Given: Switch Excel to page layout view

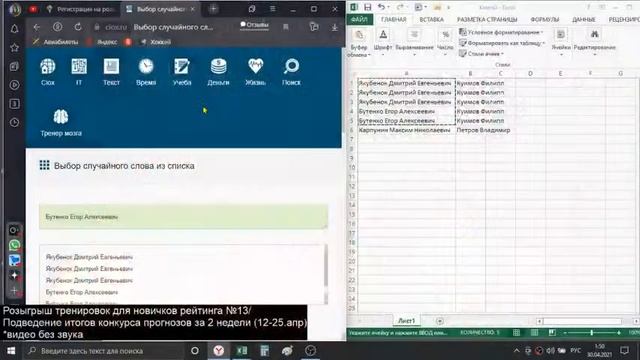Looking at the screenshot, I should point(534,333).
